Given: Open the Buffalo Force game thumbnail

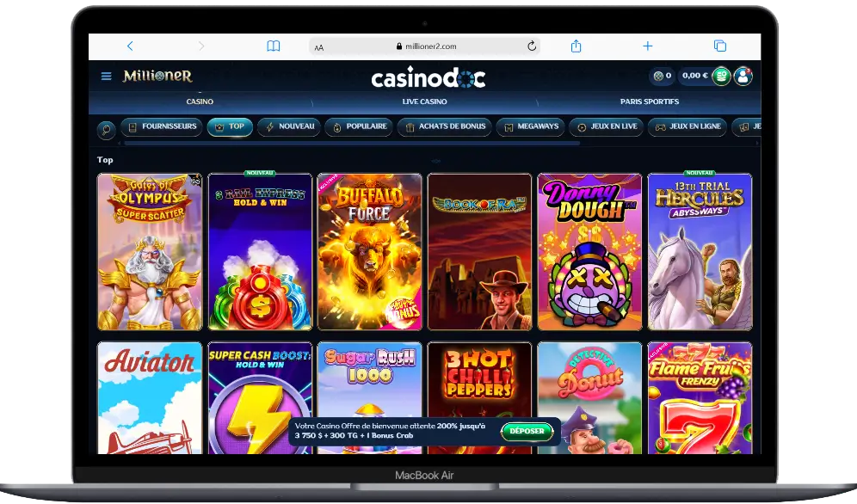Looking at the screenshot, I should pos(369,252).
